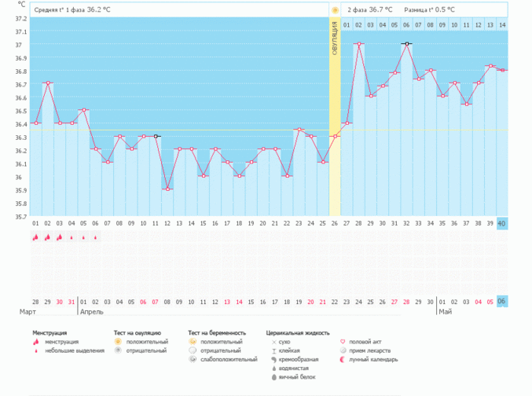
Task: Click weakly positive pregnancy test legend icon
Action: click(193, 360)
